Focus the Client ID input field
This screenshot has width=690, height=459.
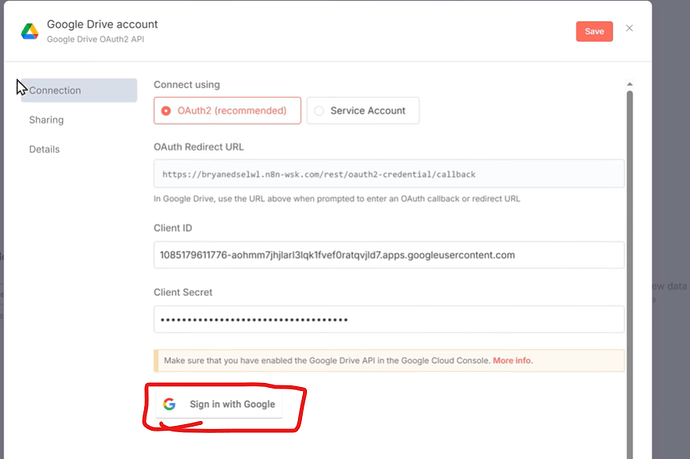389,255
